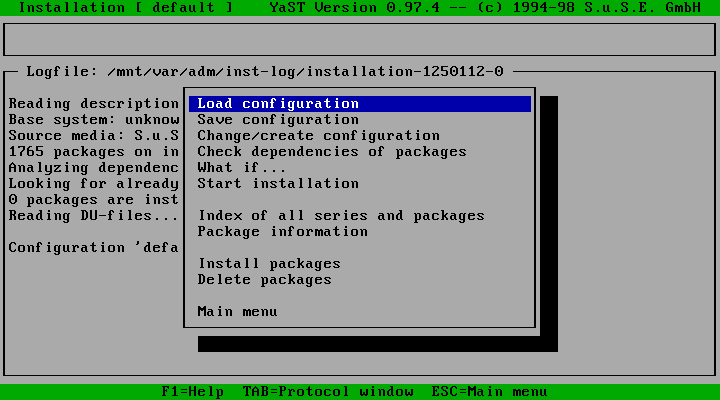Choose Save configuration in the menu

278,120
